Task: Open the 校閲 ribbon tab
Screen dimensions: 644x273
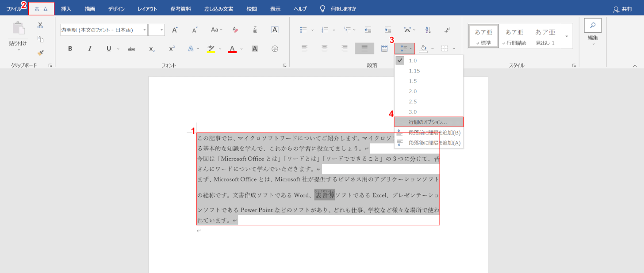Action: tap(251, 8)
